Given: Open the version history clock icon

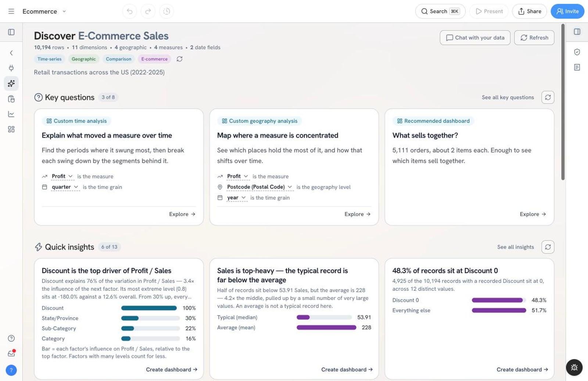Looking at the screenshot, I should (x=166, y=11).
